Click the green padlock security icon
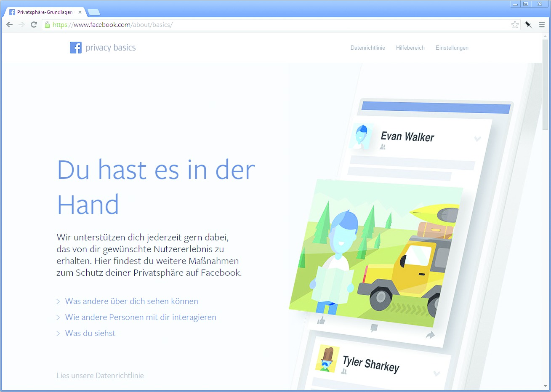This screenshot has width=551, height=392. pyautogui.click(x=47, y=25)
